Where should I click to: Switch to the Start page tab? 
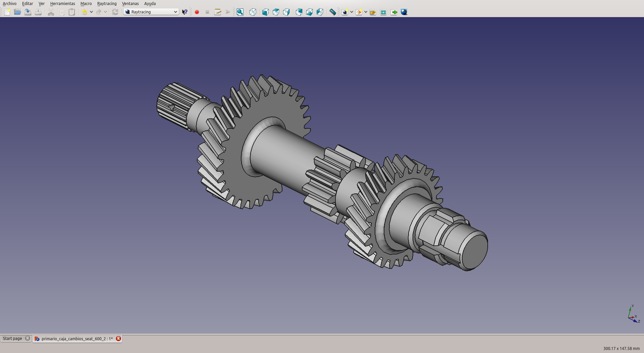coord(12,339)
